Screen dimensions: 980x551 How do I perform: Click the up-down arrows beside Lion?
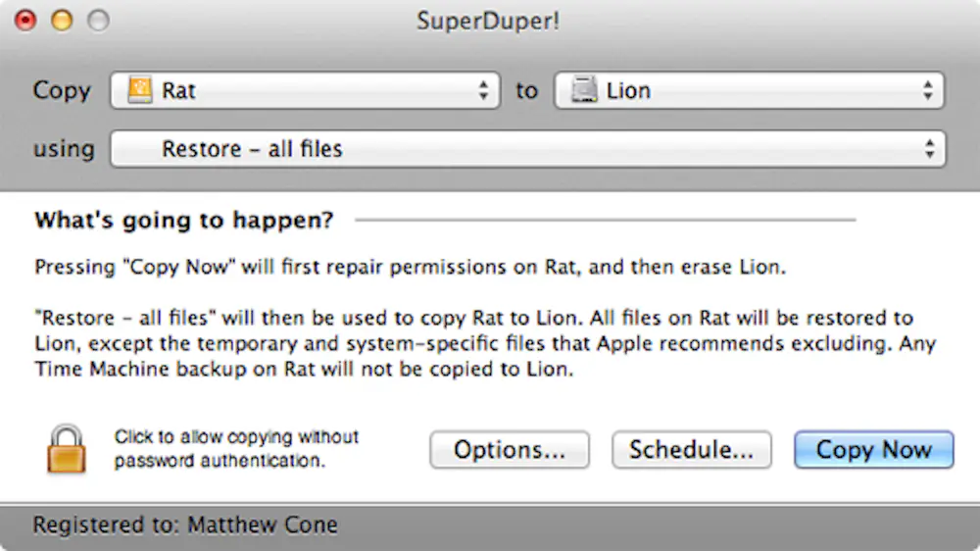point(927,90)
